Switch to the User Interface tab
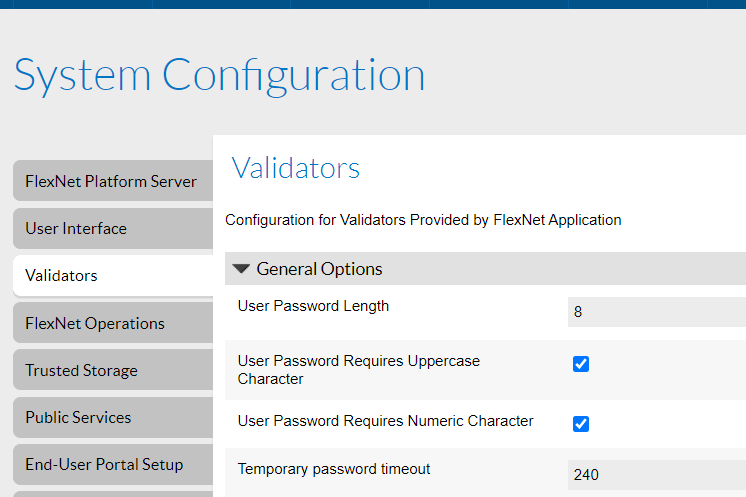The height and width of the screenshot is (497, 746). click(113, 228)
